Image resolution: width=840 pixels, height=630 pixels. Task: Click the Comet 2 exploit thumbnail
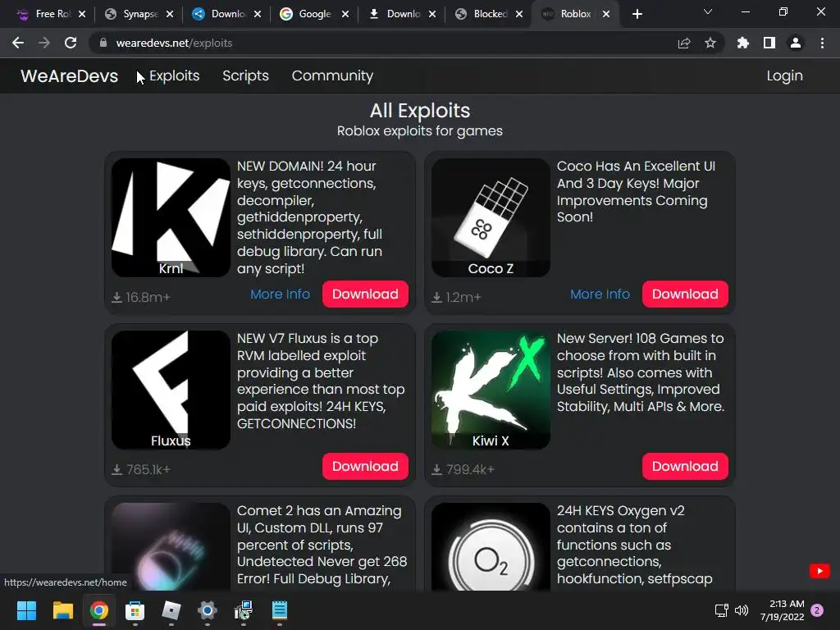click(171, 547)
